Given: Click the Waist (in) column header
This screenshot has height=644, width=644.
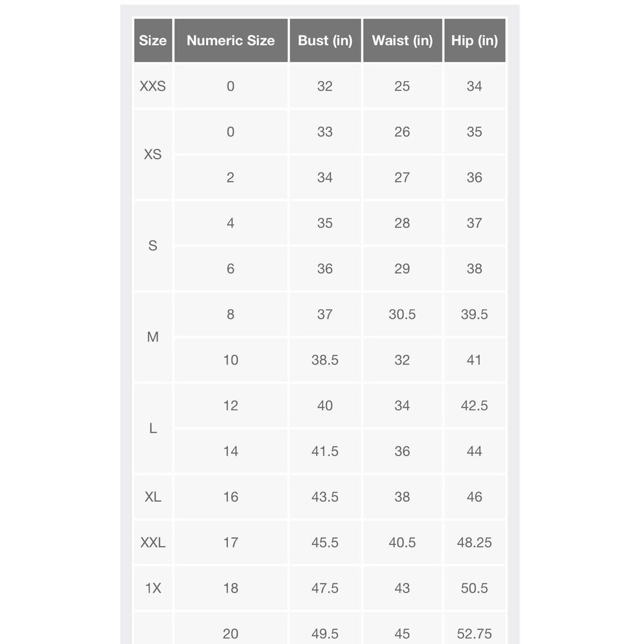Looking at the screenshot, I should 402,40.
